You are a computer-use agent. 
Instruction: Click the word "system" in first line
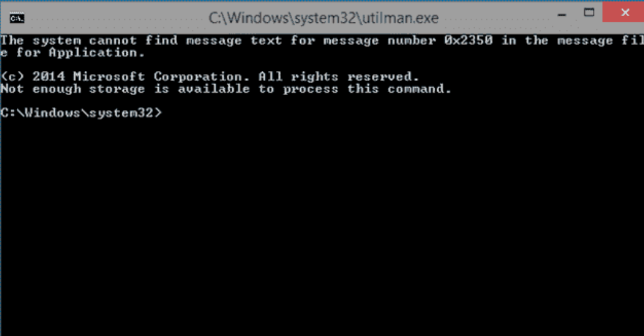[x=57, y=41]
